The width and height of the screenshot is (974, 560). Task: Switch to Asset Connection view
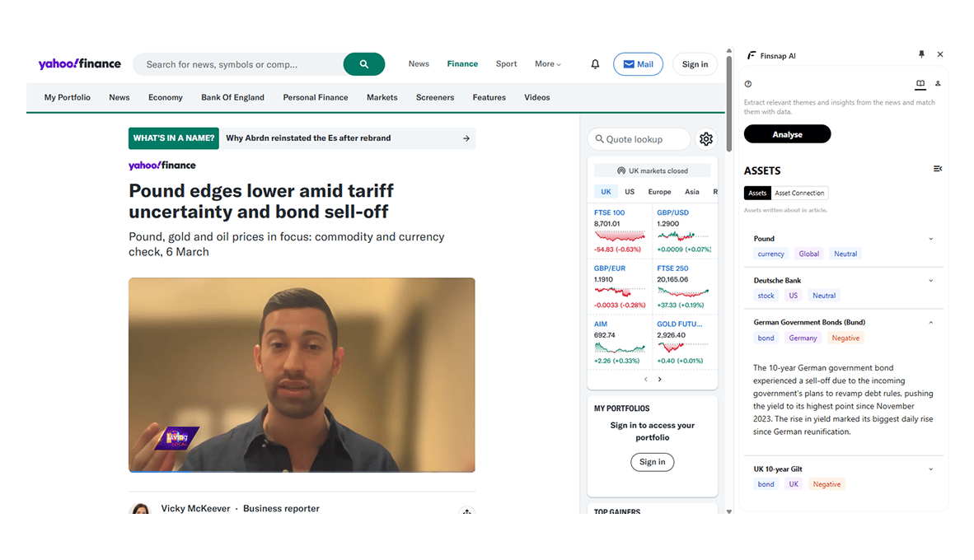[799, 193]
